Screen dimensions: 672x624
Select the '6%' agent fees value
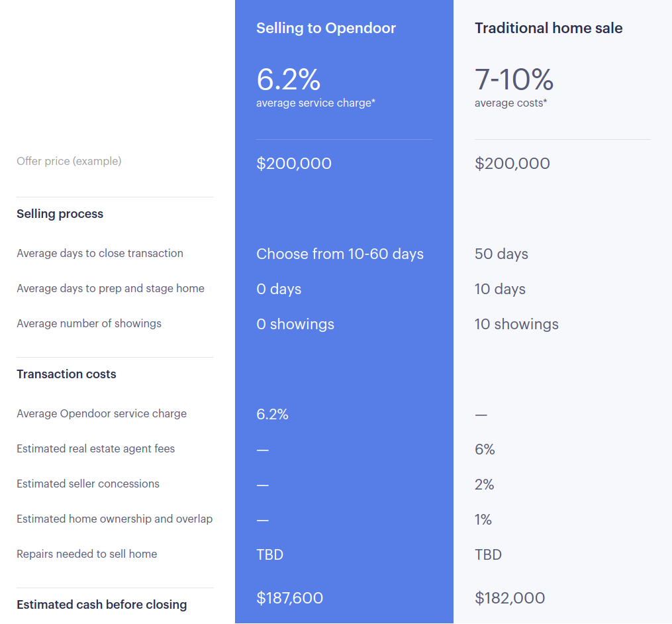(x=485, y=449)
